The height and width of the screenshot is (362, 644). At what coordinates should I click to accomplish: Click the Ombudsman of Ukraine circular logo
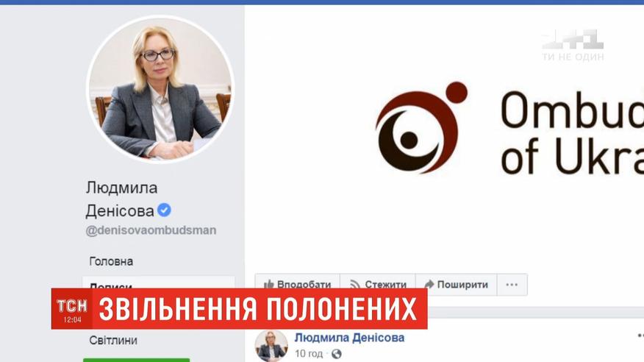(421, 128)
